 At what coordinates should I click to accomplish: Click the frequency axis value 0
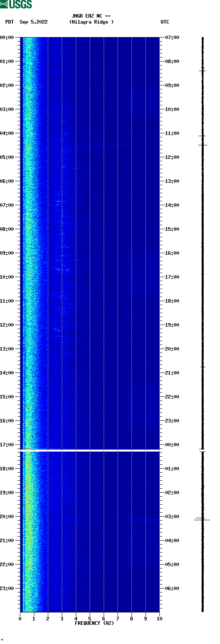[20, 619]
